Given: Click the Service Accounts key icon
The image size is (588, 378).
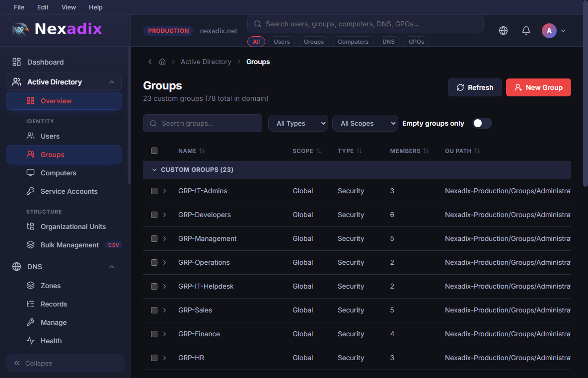Looking at the screenshot, I should [x=30, y=191].
